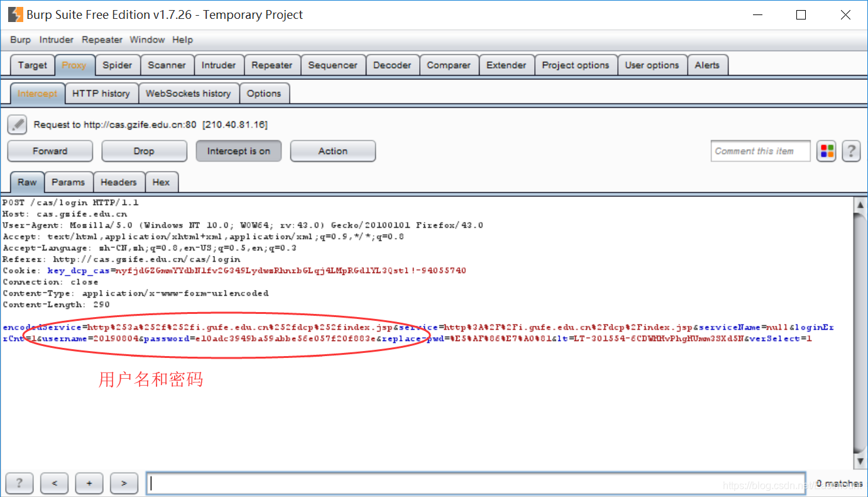Viewport: 868px width, 497px height.
Task: Switch to the Alerts tab
Action: pos(707,65)
